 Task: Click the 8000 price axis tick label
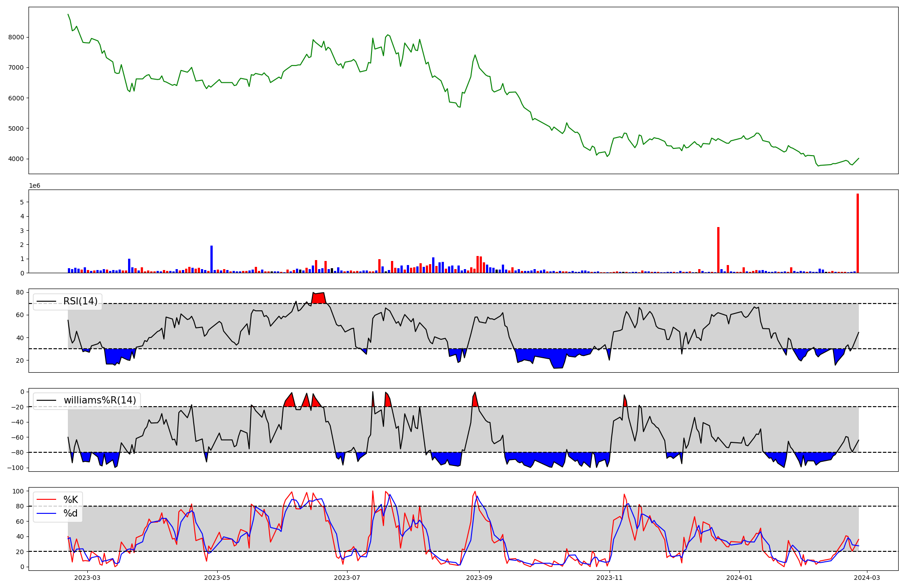(x=16, y=37)
